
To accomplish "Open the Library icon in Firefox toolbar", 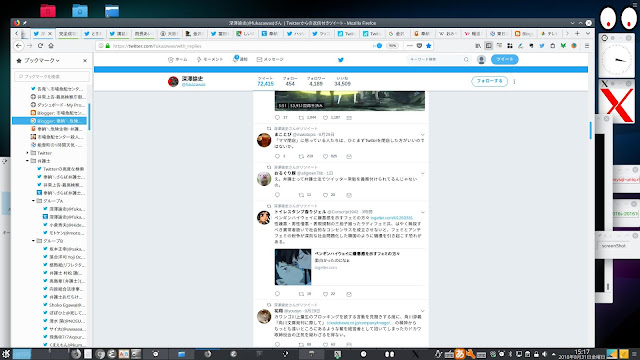I will pos(478,46).
